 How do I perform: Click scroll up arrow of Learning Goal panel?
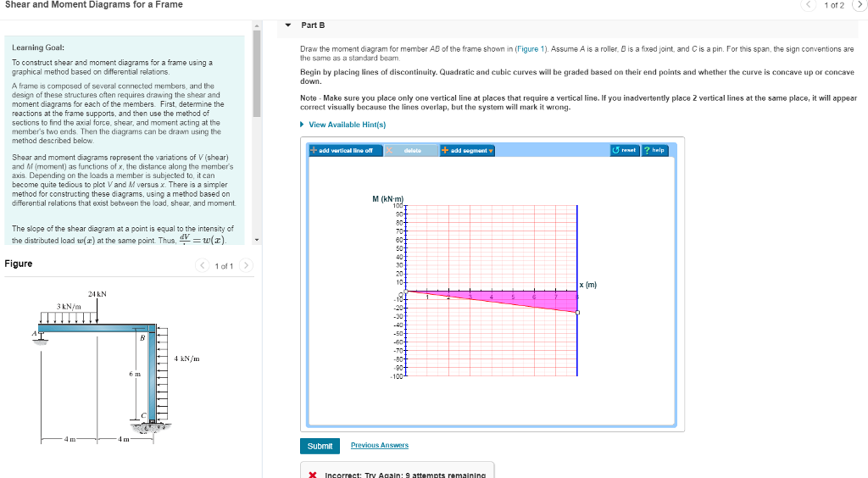pyautogui.click(x=256, y=25)
